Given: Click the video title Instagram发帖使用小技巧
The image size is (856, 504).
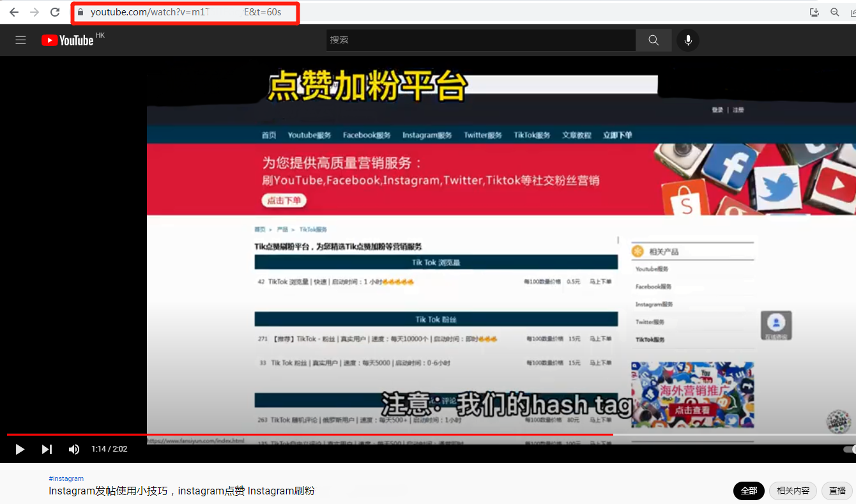Looking at the screenshot, I should [x=181, y=491].
